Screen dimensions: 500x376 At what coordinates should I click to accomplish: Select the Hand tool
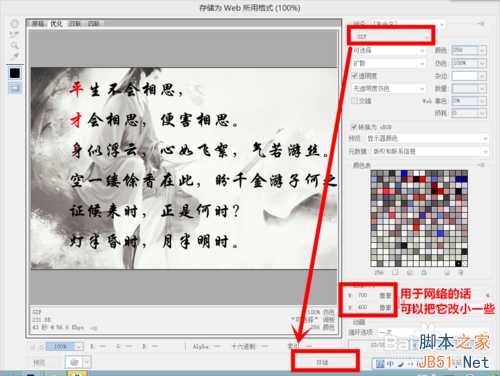(14, 24)
